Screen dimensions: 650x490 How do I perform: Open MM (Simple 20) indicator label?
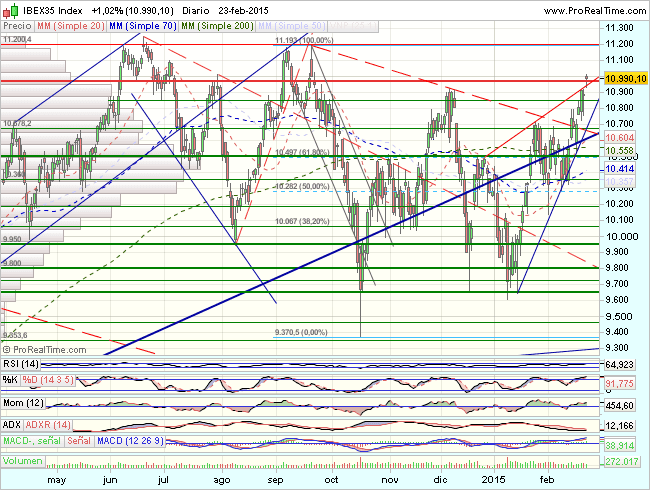[70, 26]
